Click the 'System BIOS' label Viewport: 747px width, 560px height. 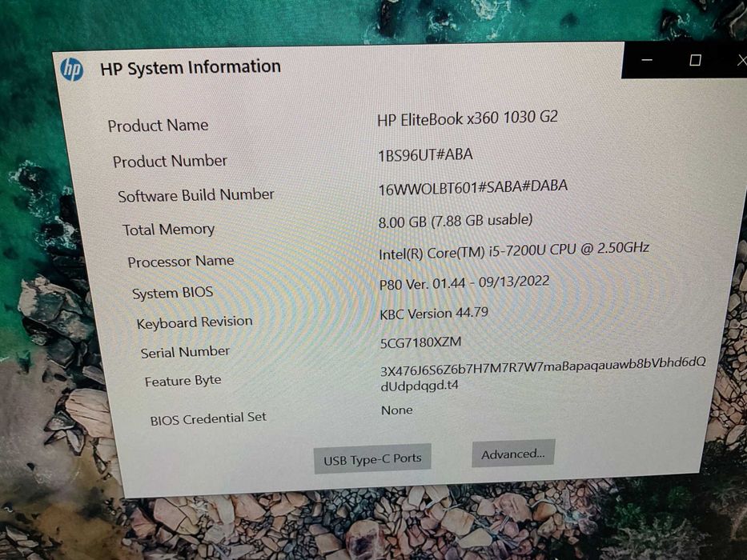tap(172, 292)
